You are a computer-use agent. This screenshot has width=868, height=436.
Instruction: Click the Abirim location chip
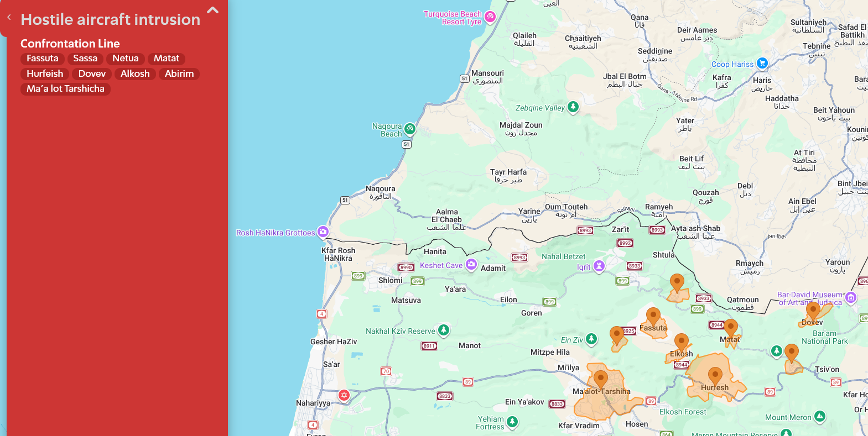pos(179,74)
